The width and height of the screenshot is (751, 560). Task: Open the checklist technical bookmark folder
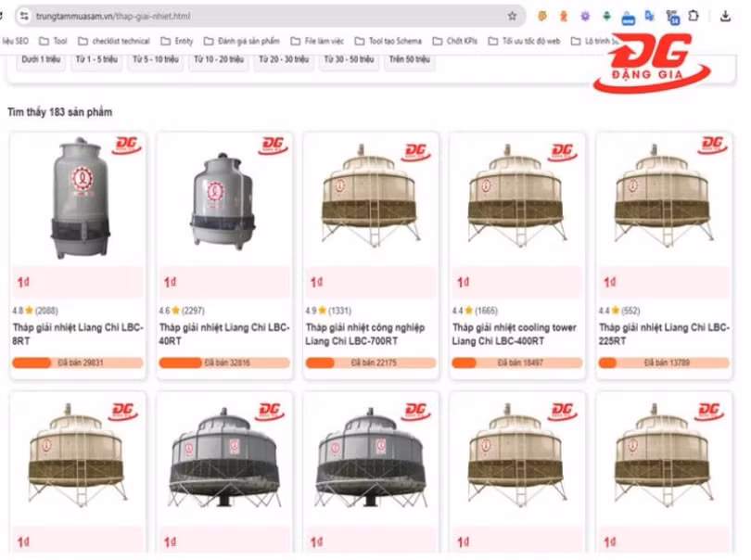(x=114, y=41)
